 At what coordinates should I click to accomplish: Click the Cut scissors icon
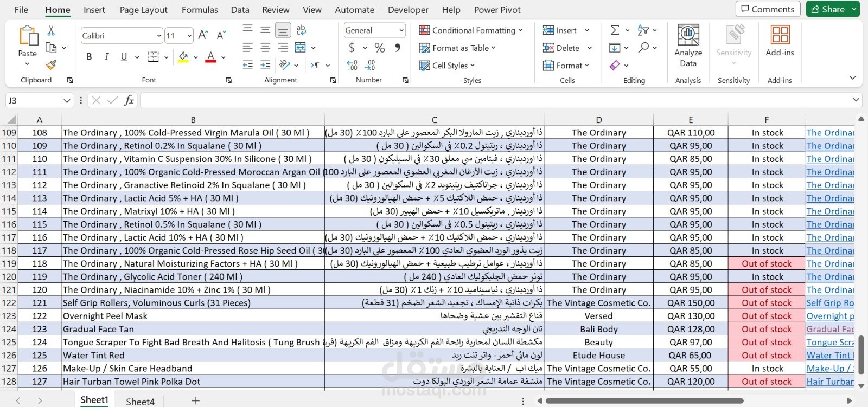click(x=51, y=30)
